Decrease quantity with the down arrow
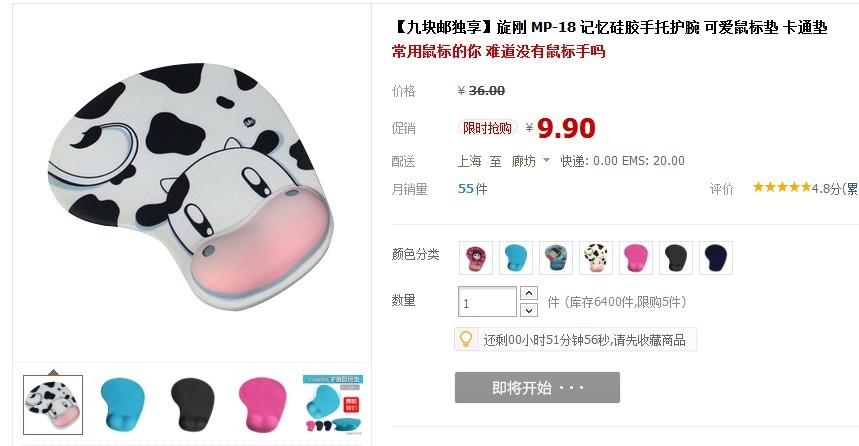Viewport: 859px width, 446px height. (529, 310)
